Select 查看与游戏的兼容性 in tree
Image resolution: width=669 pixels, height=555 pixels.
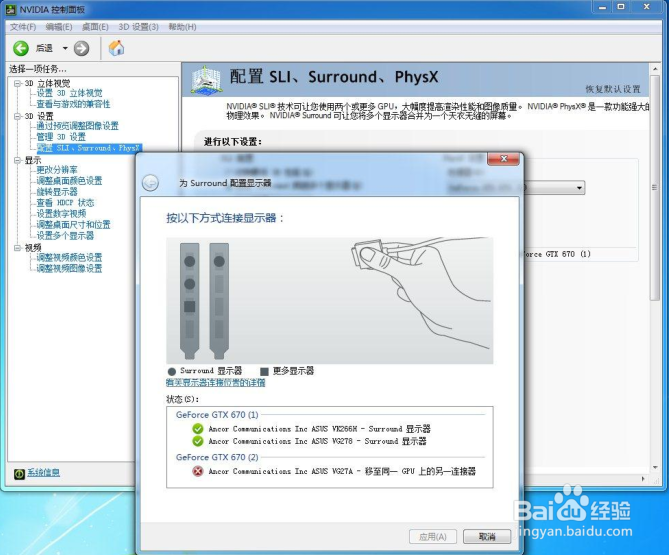73,104
